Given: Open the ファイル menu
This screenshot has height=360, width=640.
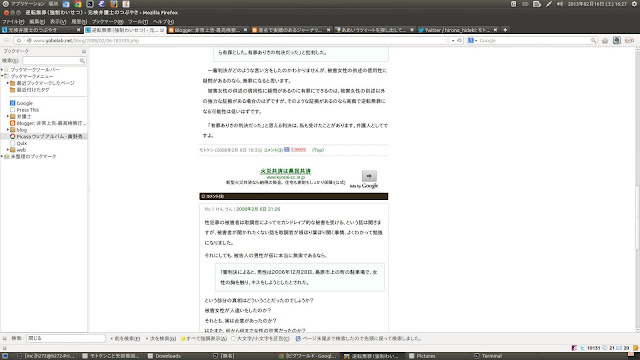Looking at the screenshot, I should (x=13, y=22).
